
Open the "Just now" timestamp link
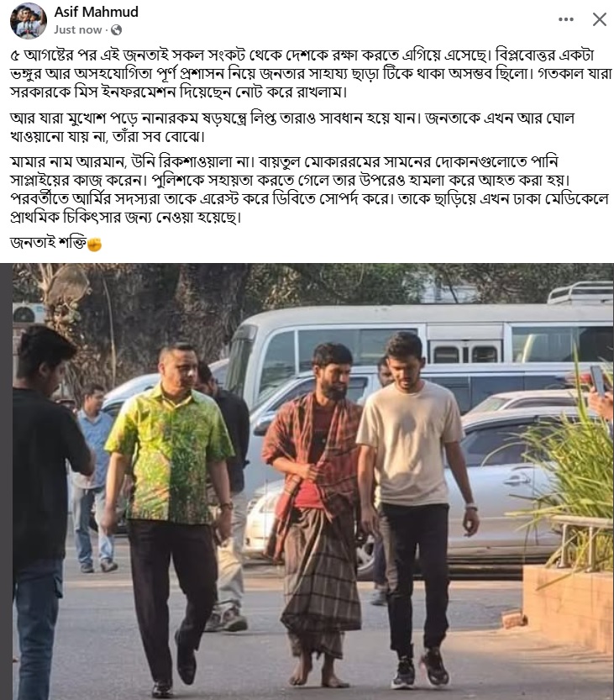78,30
